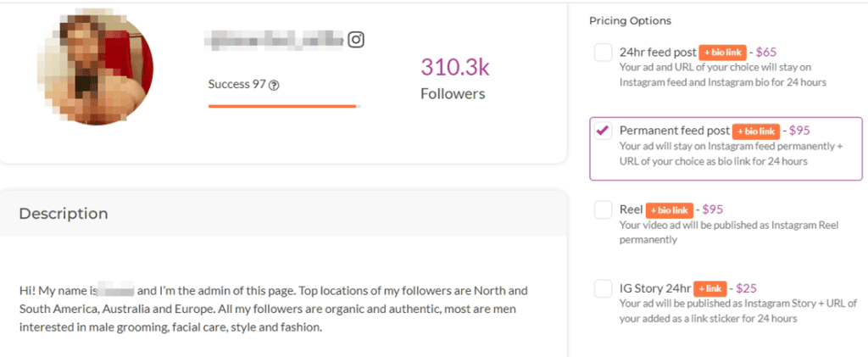868x357 pixels.
Task: Check the 24hr feed post option
Action: [603, 53]
